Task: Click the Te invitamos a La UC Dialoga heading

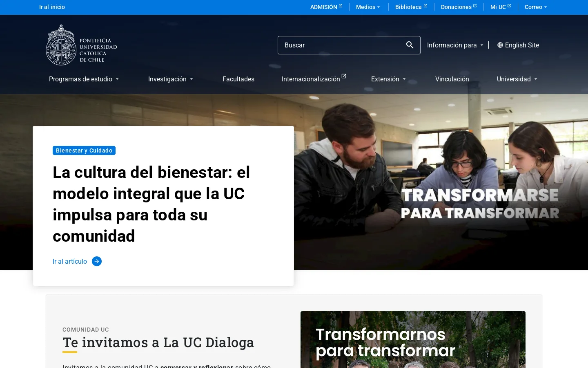Action: click(x=158, y=342)
